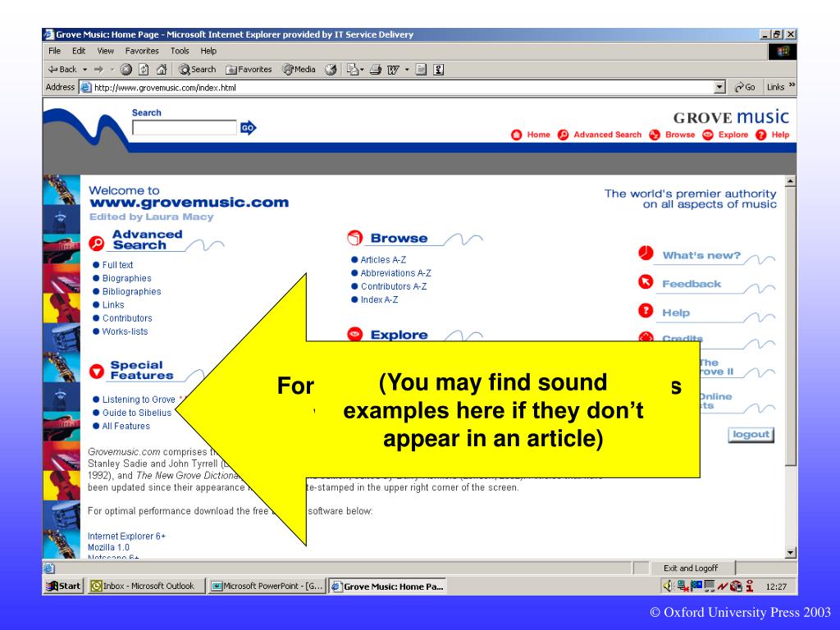Open the Tools menu
Image resolution: width=840 pixels, height=630 pixels.
[x=180, y=51]
